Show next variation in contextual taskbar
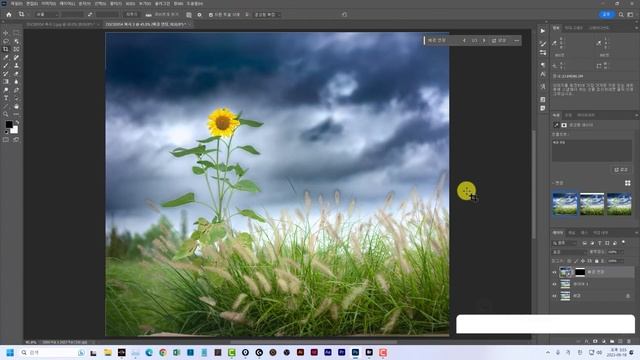Screen dimensions: 640x360 click(484, 40)
